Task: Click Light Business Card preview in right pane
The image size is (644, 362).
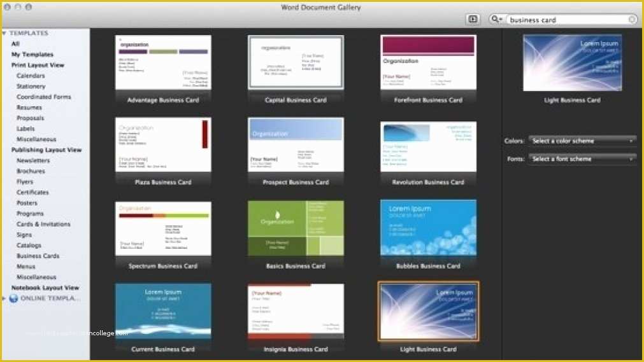Action: click(572, 63)
